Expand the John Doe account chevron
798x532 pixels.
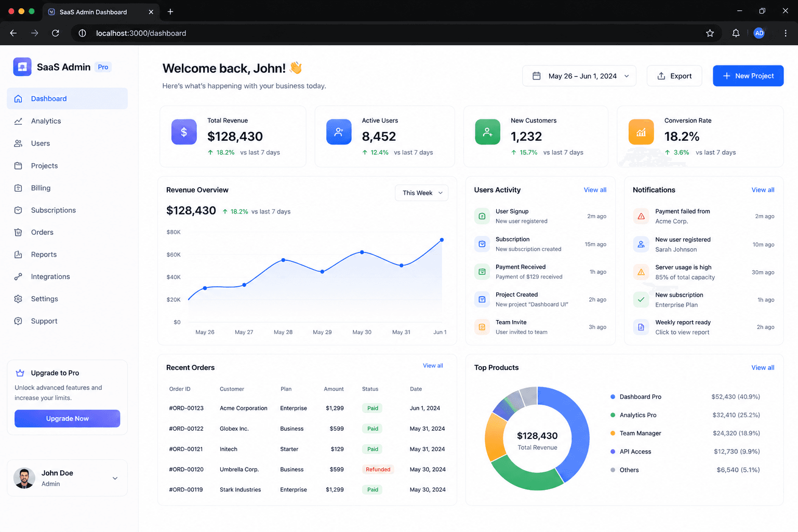(x=115, y=478)
